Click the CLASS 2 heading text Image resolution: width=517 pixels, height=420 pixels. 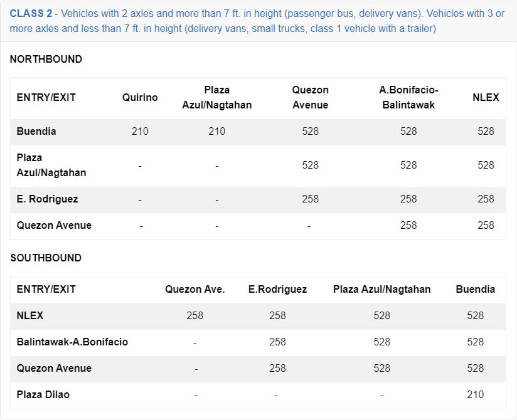31,13
